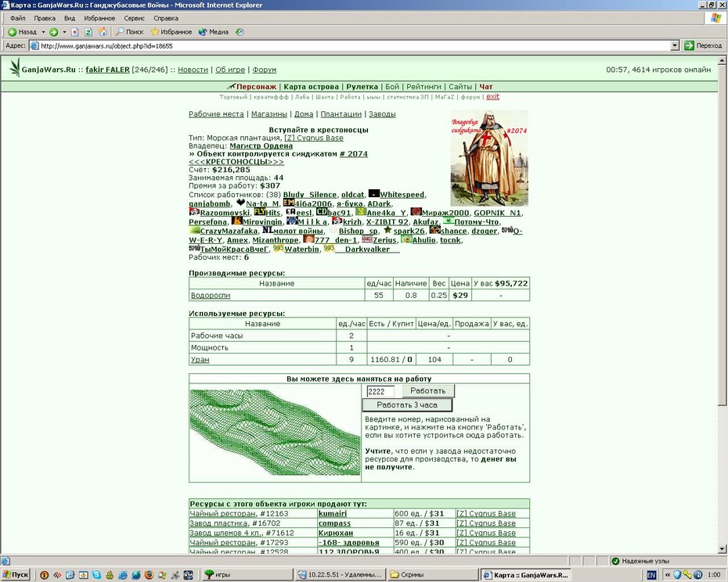Open the Персонаж link
The width and height of the screenshot is (728, 582).
coord(256,87)
